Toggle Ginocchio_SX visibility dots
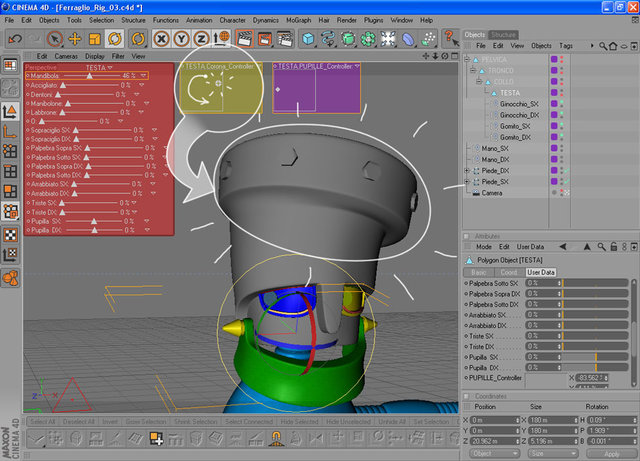The height and width of the screenshot is (461, 640). [562, 104]
